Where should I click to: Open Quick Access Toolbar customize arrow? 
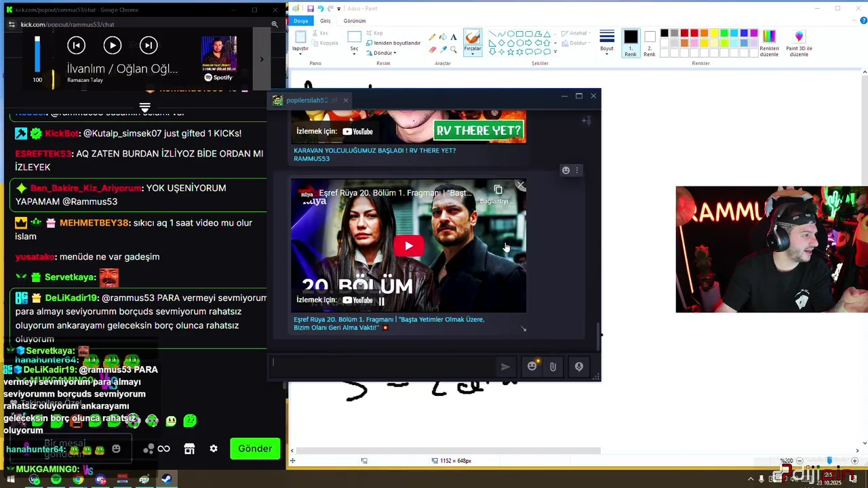coord(338,9)
